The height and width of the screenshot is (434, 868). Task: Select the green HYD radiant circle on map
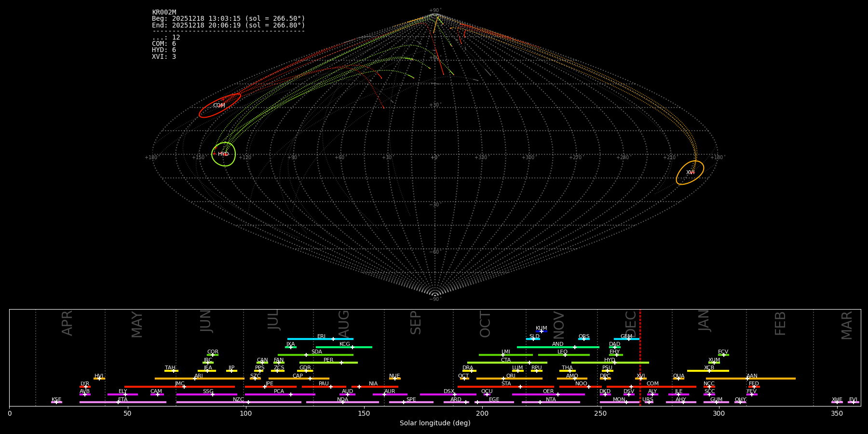pyautogui.click(x=223, y=154)
